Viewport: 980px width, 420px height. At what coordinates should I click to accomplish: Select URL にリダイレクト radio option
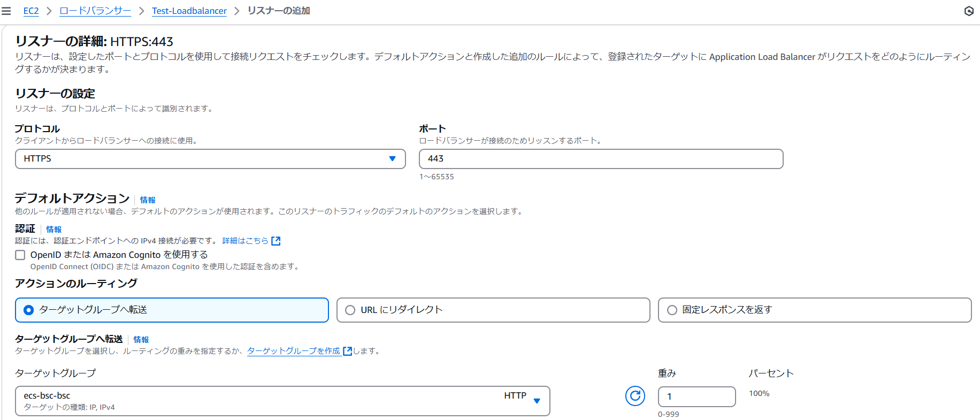[493, 310]
